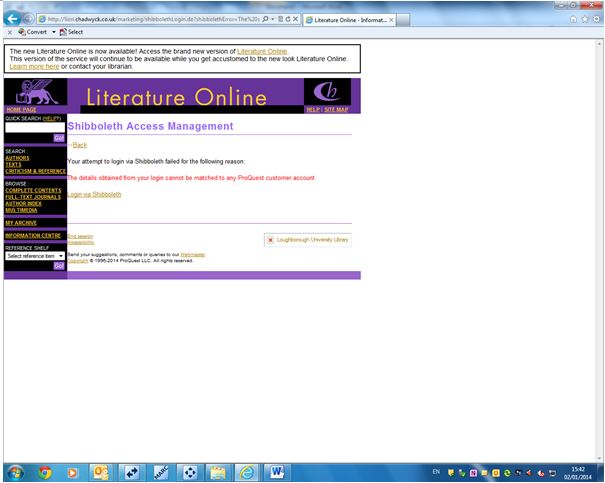Click the browser address bar
The width and height of the screenshot is (605, 483).
pos(150,18)
